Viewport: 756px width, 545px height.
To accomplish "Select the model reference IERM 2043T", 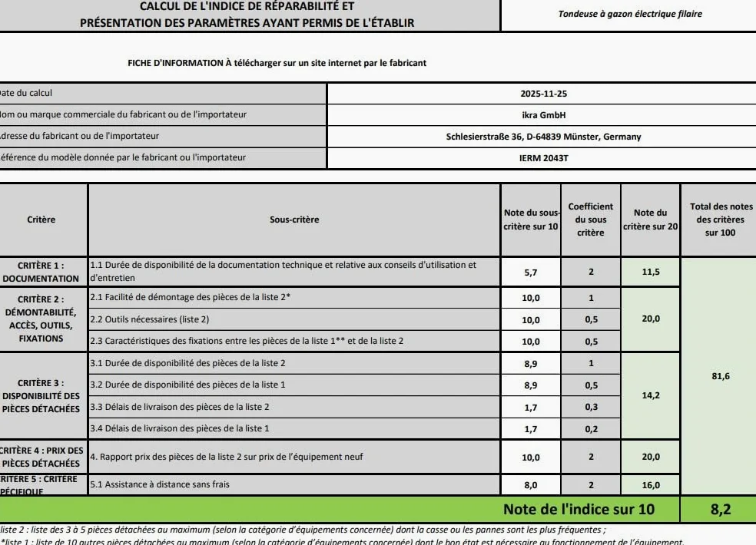I will [543, 158].
